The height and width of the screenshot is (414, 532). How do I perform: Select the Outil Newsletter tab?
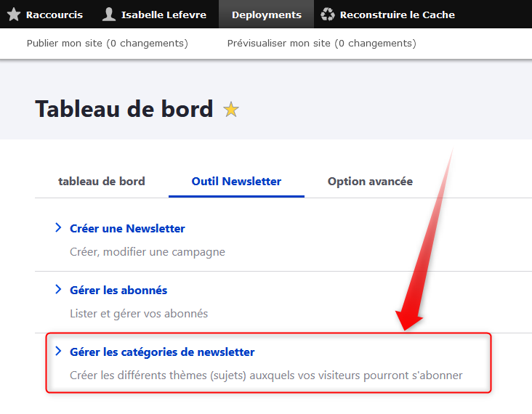pyautogui.click(x=236, y=182)
